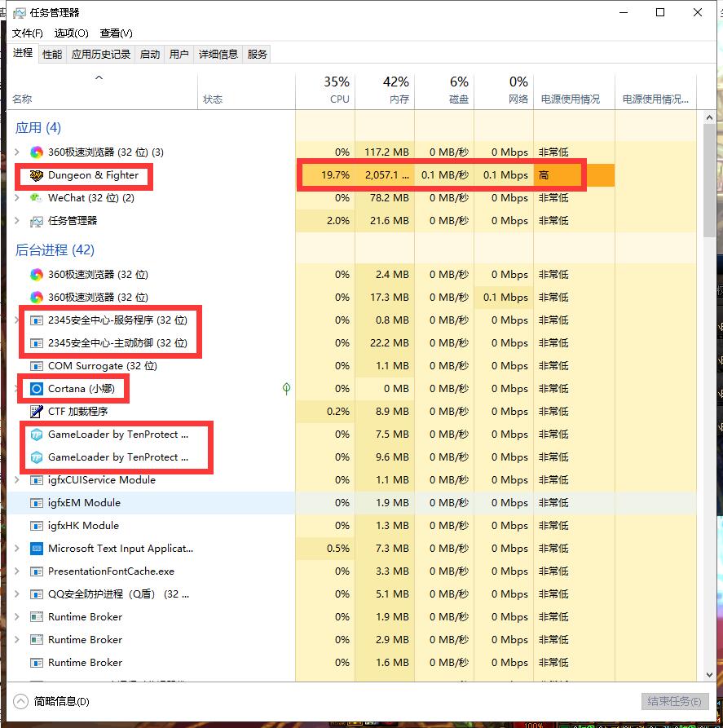This screenshot has height=728, width=723.
Task: Open the 查看(V) menu
Action: [x=116, y=33]
